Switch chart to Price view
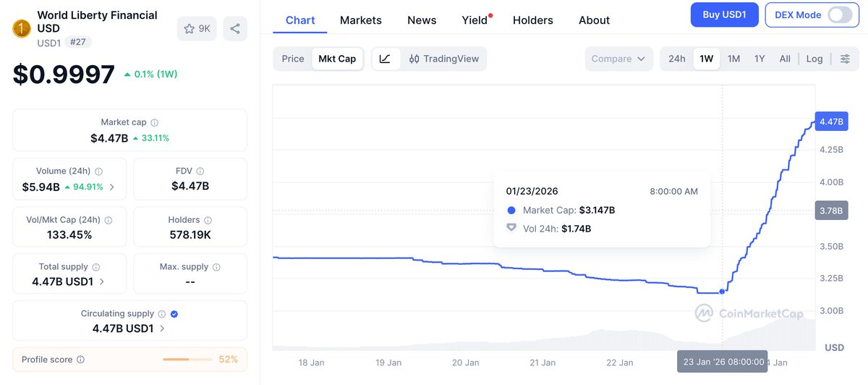The image size is (868, 385). point(293,59)
